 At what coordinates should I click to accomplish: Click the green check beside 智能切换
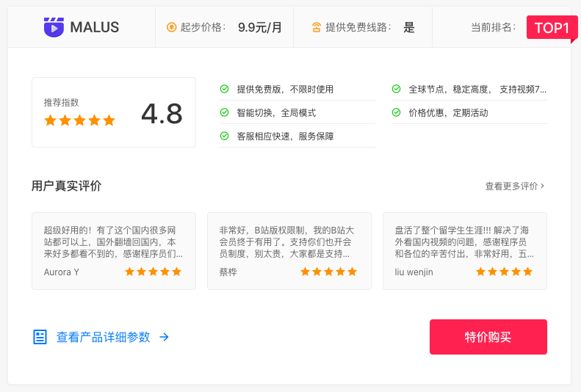[224, 112]
